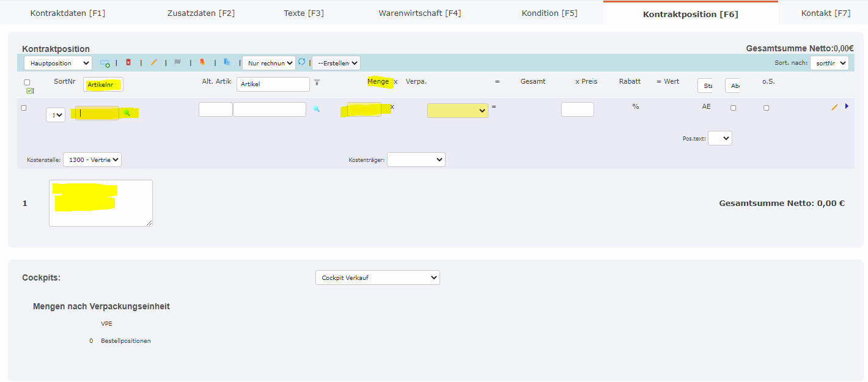Open the Cockpit Verkauf dropdown
The image size is (868, 382).
pyautogui.click(x=377, y=277)
